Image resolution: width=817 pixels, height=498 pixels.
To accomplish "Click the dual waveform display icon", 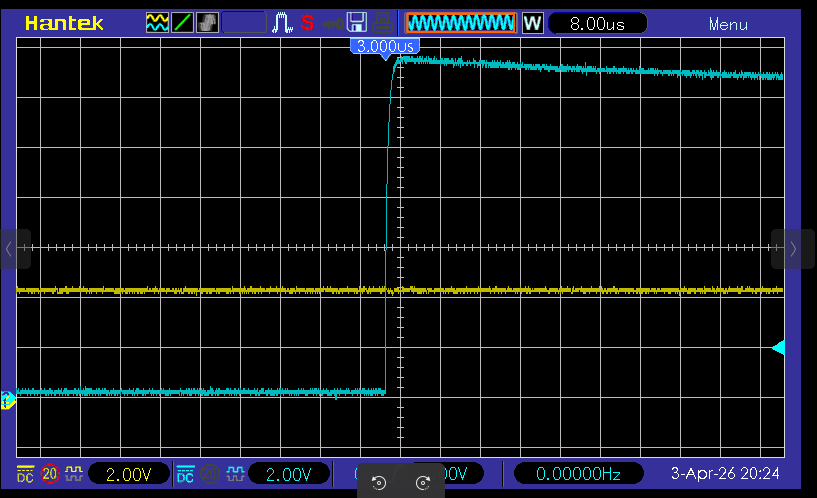I will pos(158,23).
